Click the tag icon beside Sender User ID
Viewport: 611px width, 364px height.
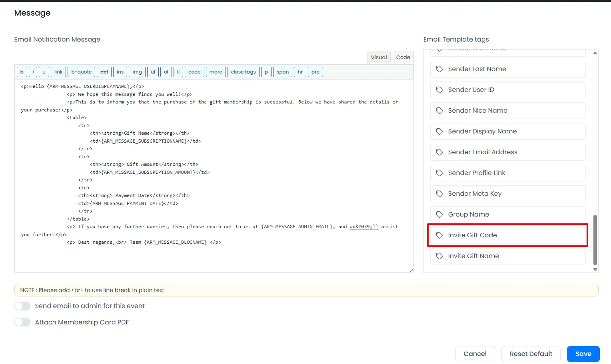pyautogui.click(x=439, y=90)
